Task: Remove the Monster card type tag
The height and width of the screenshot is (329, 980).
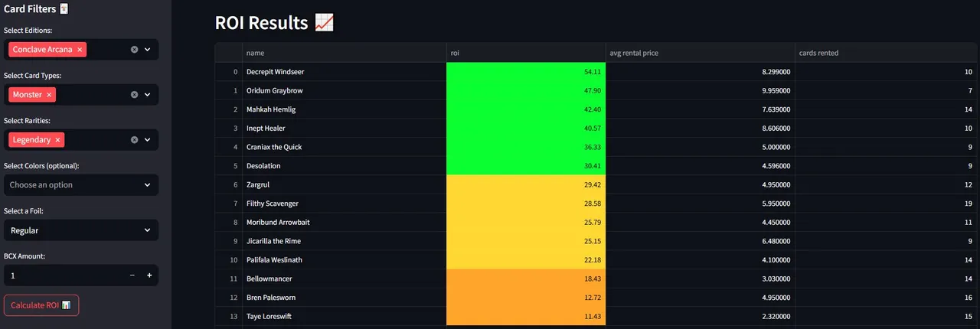Action: 49,95
